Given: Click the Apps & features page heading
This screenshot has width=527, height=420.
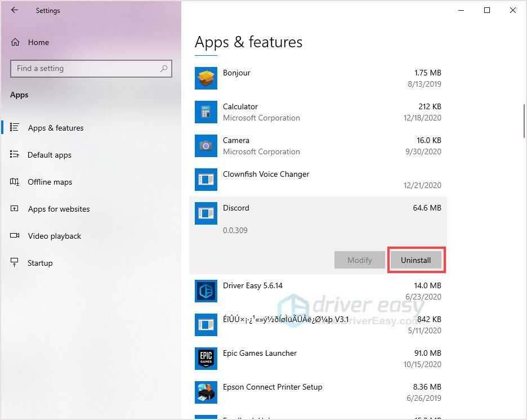Looking at the screenshot, I should (x=248, y=42).
